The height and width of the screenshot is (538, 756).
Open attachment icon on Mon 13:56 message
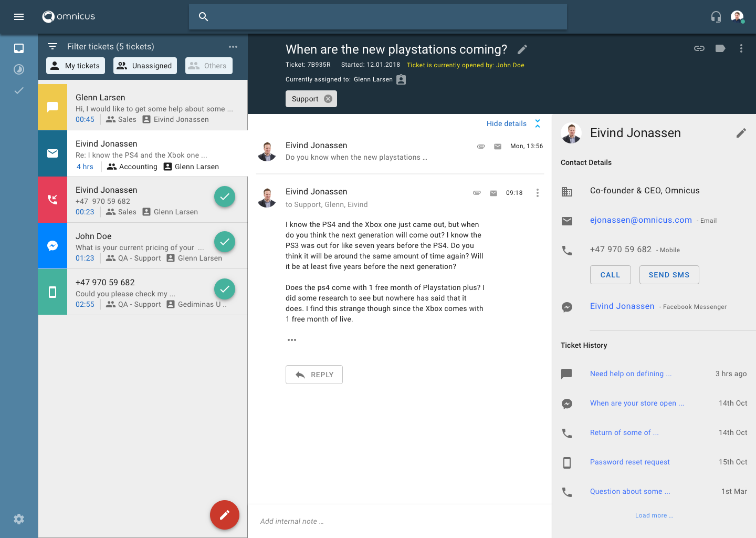point(481,147)
